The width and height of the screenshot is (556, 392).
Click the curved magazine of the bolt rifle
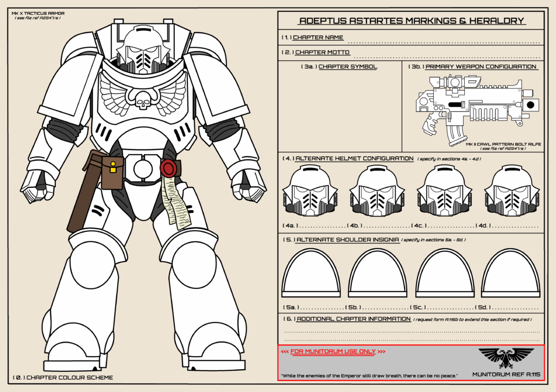click(x=456, y=135)
